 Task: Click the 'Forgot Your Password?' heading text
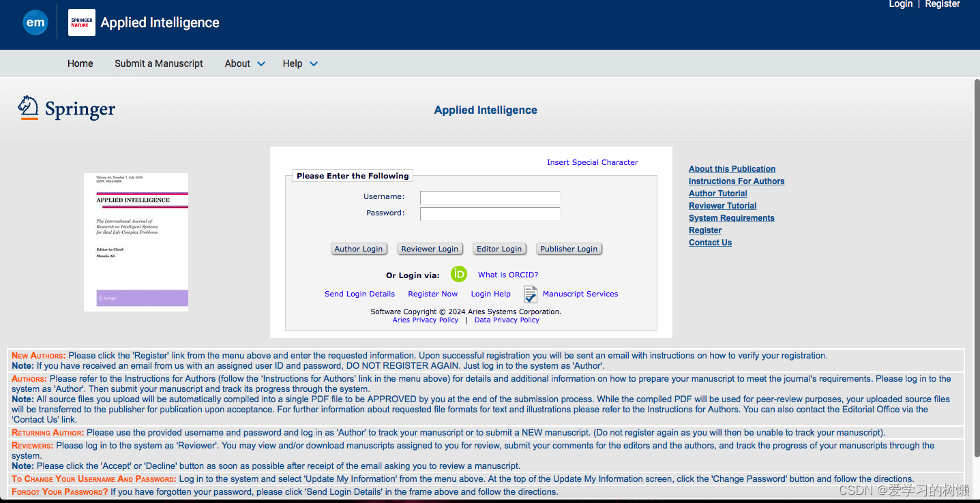coord(60,491)
